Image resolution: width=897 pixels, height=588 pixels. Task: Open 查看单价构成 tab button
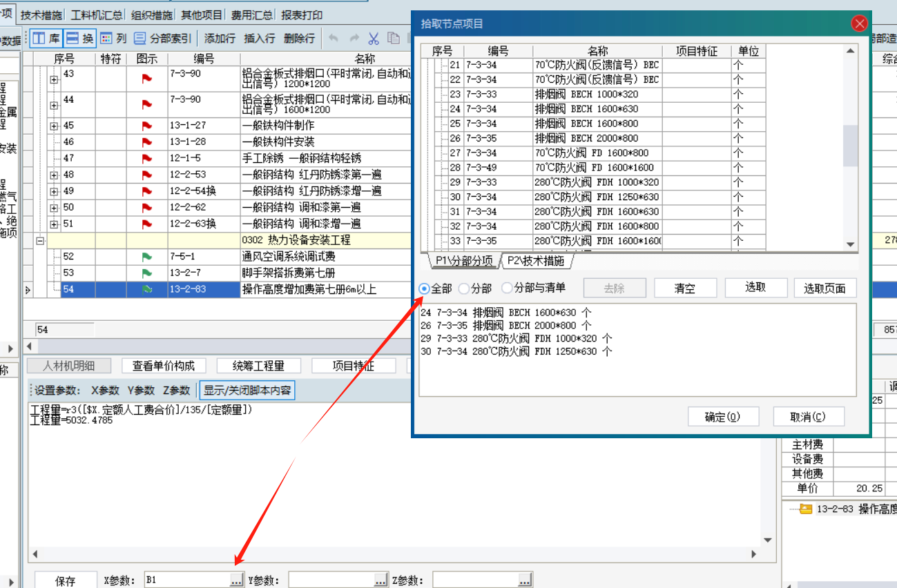[x=164, y=366]
